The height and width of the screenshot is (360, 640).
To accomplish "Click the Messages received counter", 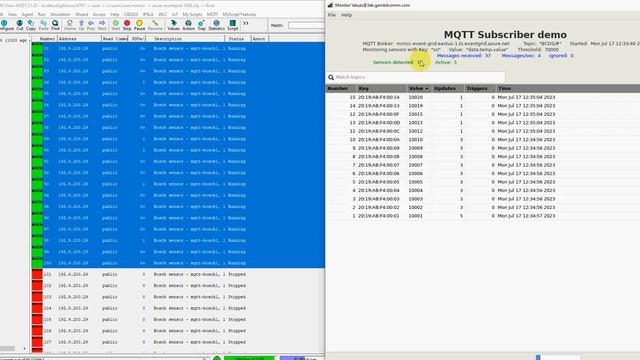I will (464, 56).
